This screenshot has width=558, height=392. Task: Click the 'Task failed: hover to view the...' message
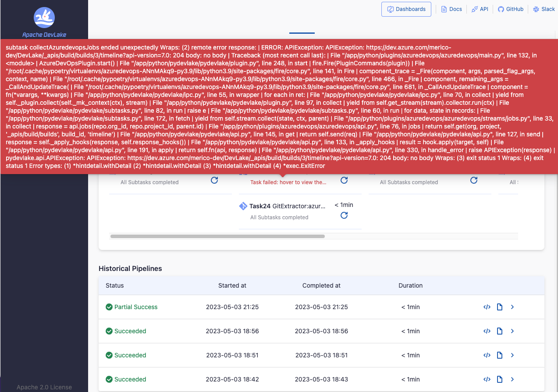[288, 182]
